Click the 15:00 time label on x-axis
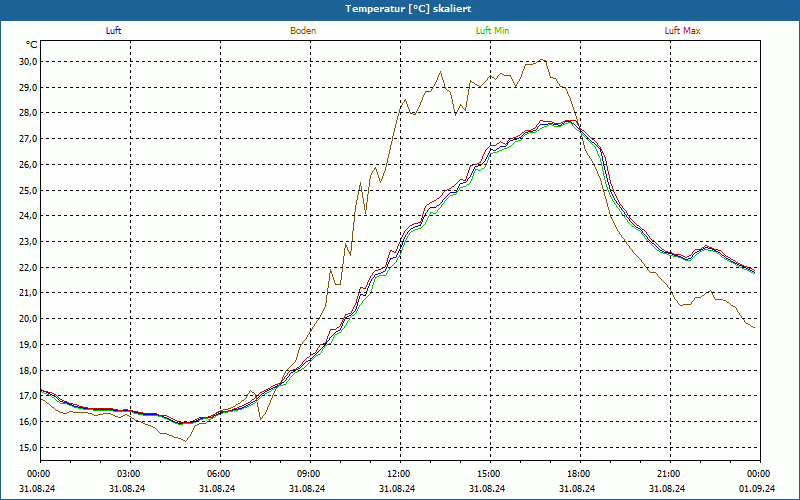 tap(487, 474)
